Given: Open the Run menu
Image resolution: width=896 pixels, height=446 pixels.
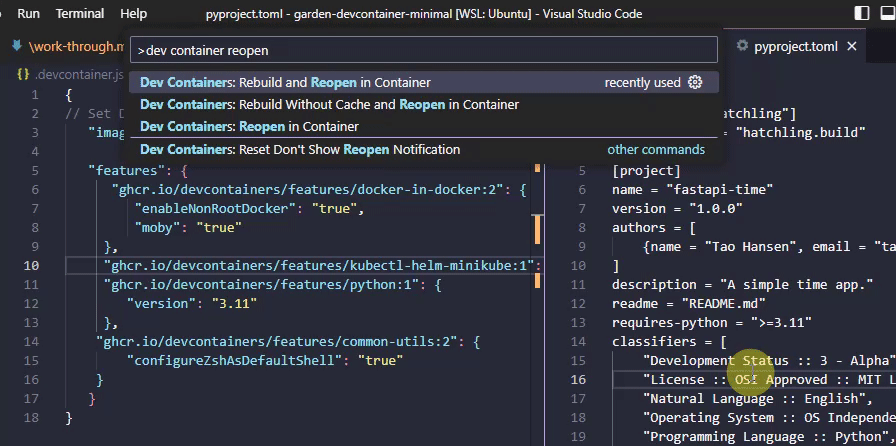Looking at the screenshot, I should tap(28, 14).
